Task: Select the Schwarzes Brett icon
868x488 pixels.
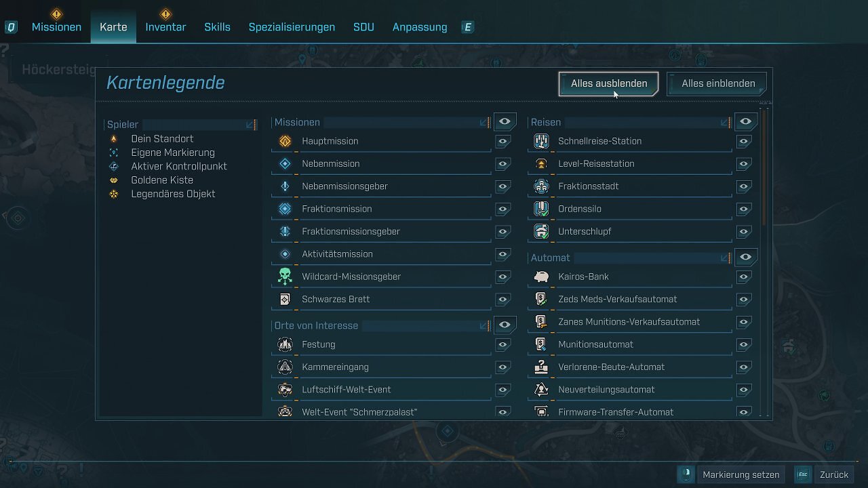Action: click(285, 299)
